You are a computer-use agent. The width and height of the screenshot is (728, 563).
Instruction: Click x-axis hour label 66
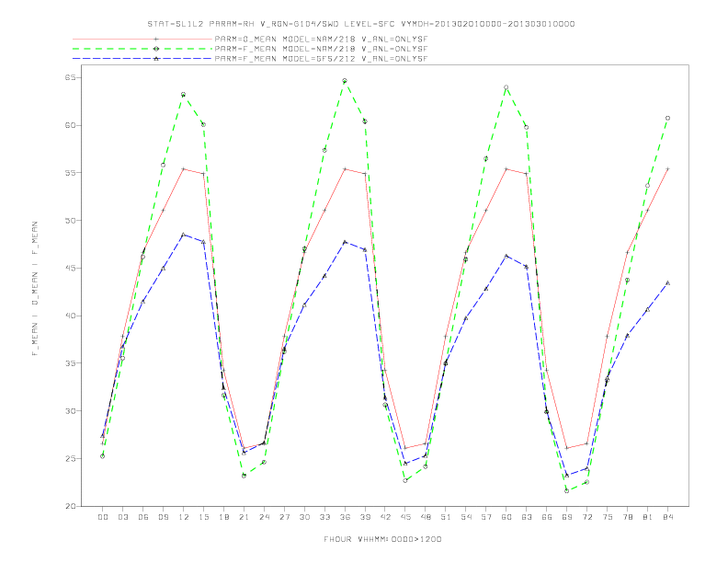pyautogui.click(x=547, y=517)
